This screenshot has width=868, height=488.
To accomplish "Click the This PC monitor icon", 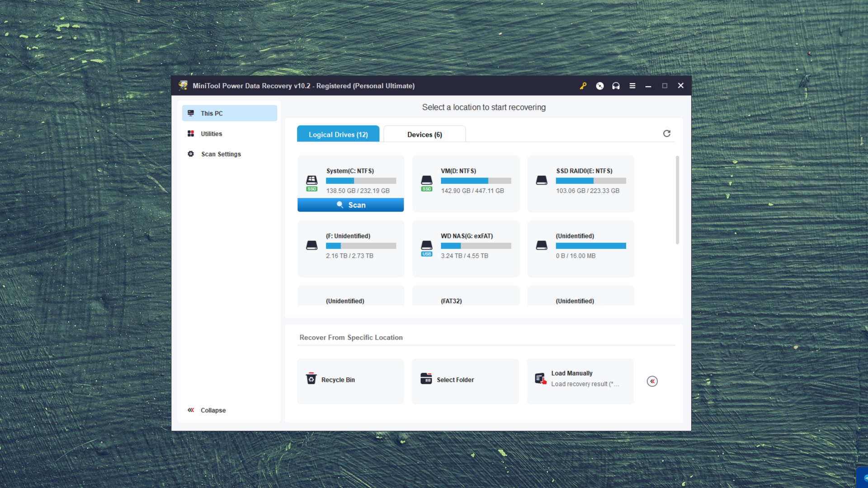I will coord(191,113).
